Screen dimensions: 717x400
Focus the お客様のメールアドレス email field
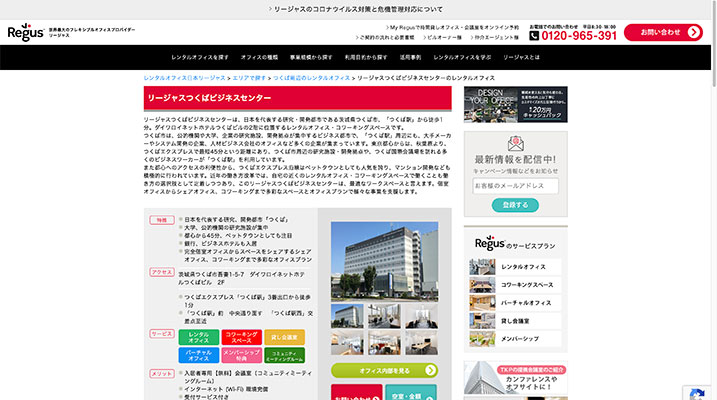[x=515, y=186]
